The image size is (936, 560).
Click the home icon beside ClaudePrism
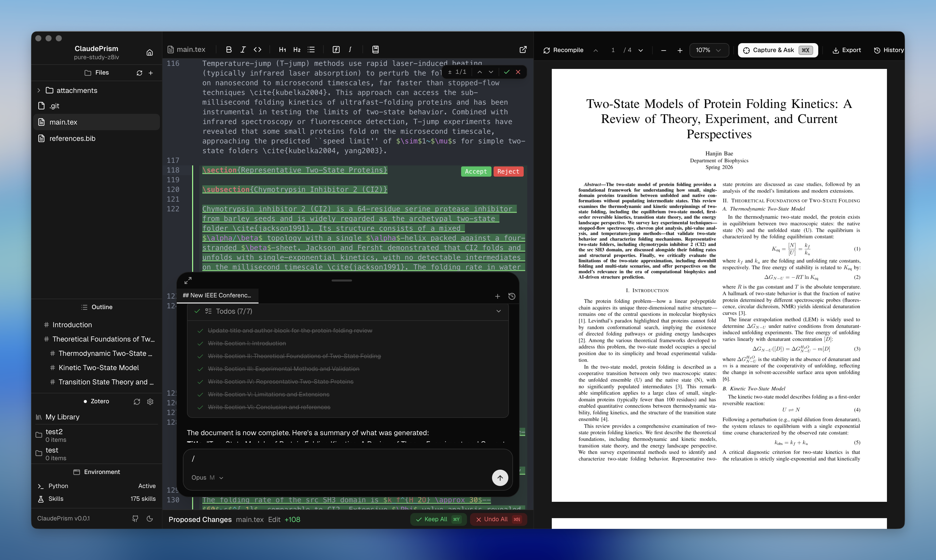pos(149,53)
